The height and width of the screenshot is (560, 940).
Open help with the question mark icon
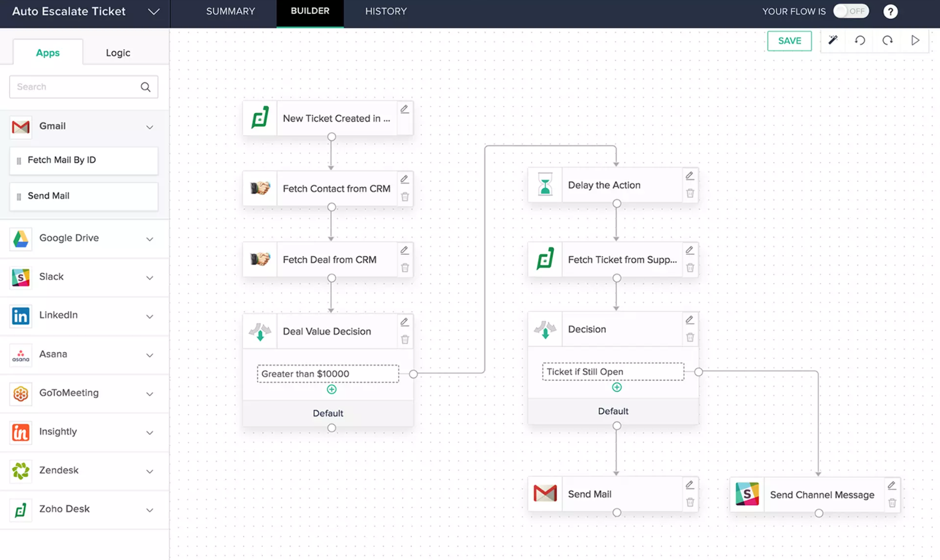point(890,11)
